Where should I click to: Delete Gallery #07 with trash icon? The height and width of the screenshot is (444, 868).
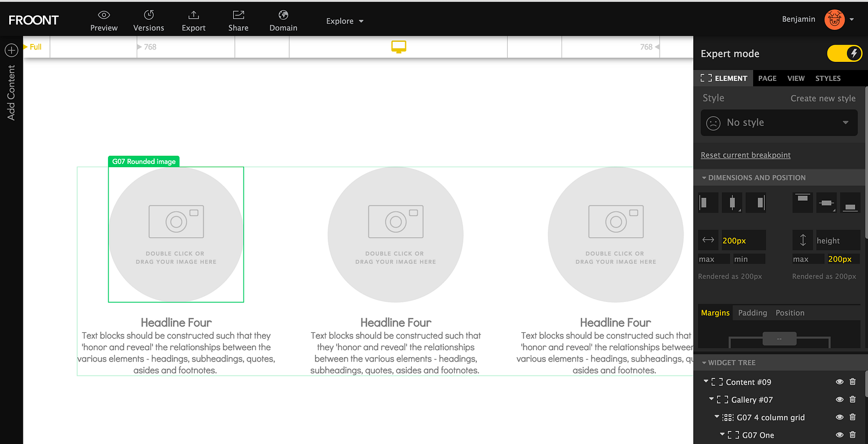(852, 399)
